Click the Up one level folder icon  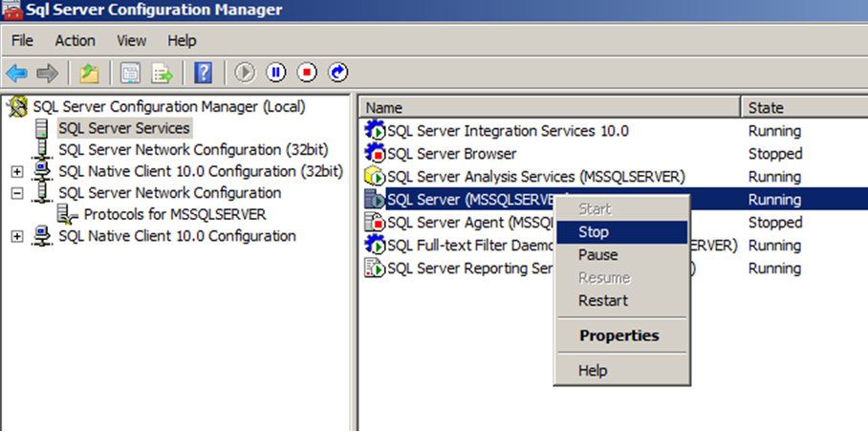click(89, 73)
